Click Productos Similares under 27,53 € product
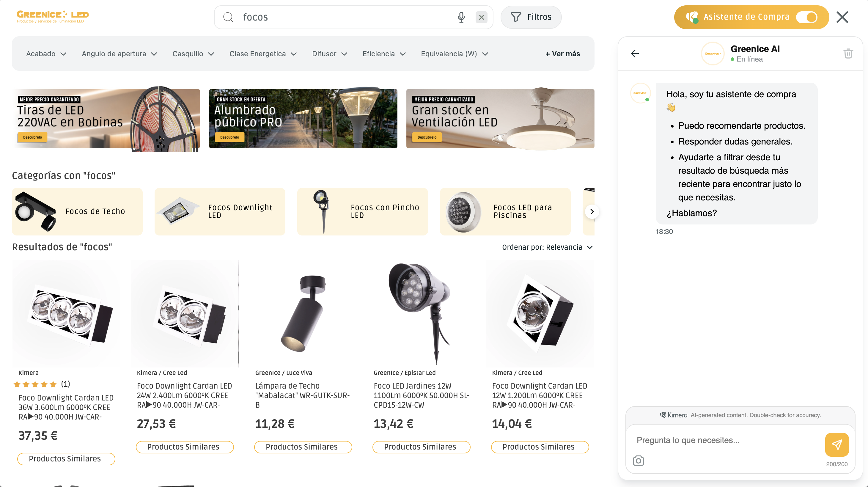The width and height of the screenshot is (868, 487). tap(185, 447)
